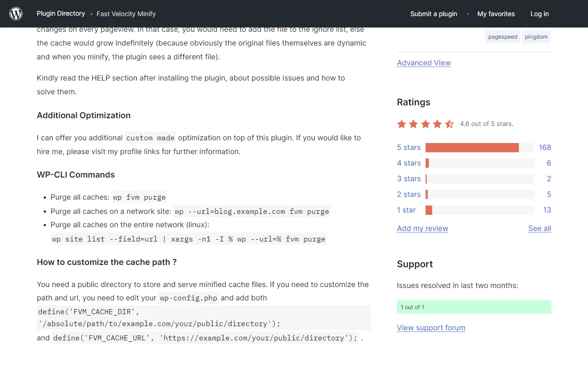Select the pagespeed tag
The height and width of the screenshot is (368, 588).
pos(503,37)
